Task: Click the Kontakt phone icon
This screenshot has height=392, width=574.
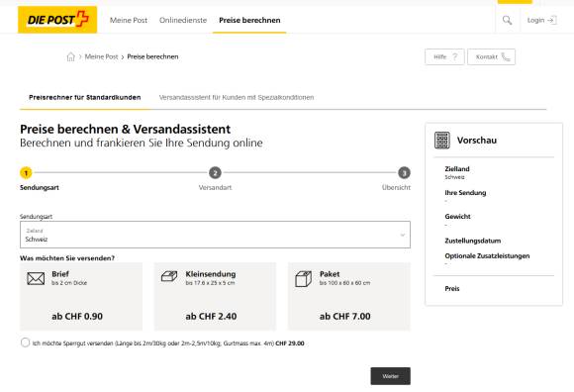Action: [x=506, y=56]
